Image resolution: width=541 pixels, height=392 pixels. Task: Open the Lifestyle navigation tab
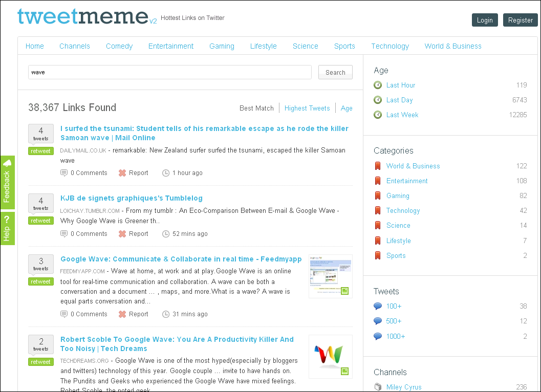[x=263, y=46]
